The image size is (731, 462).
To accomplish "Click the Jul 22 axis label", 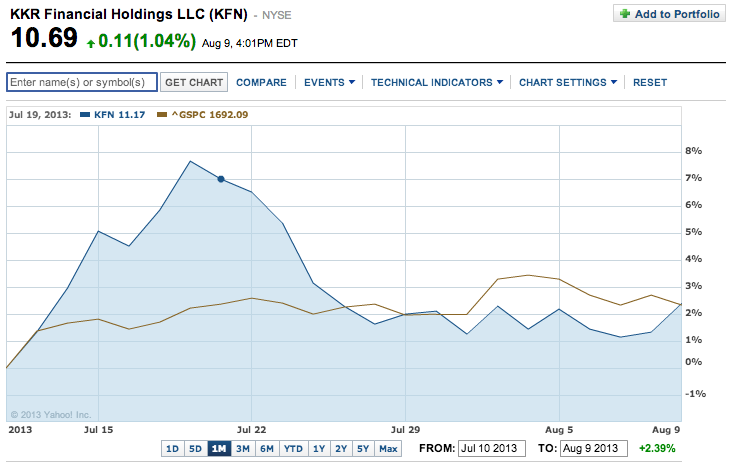I will [x=251, y=430].
